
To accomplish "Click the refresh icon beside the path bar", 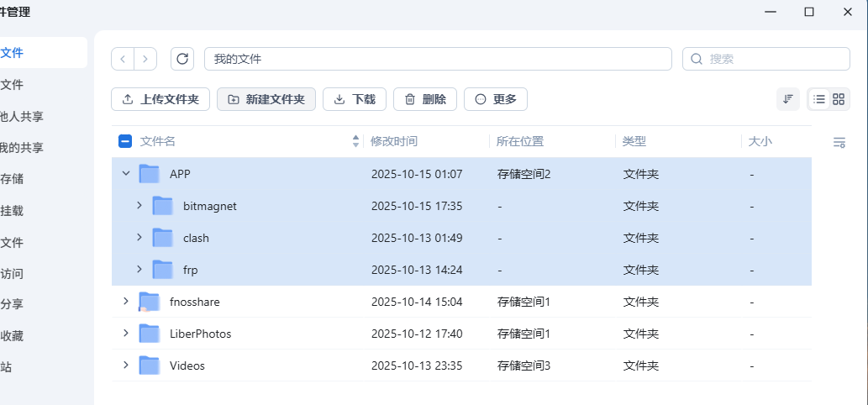I will pyautogui.click(x=182, y=59).
